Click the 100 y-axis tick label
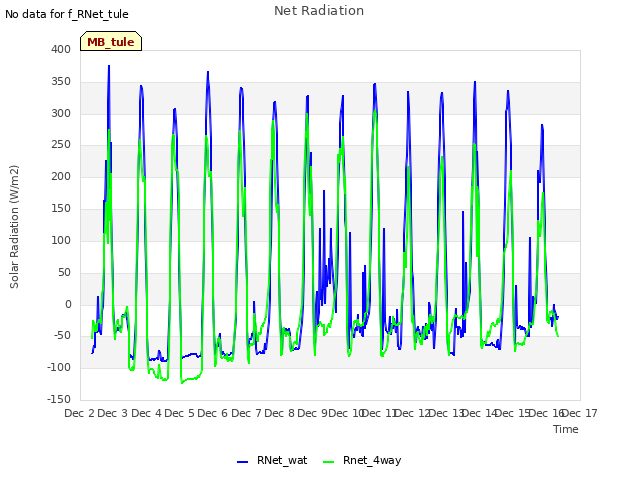The height and width of the screenshot is (480, 640). pos(61,240)
